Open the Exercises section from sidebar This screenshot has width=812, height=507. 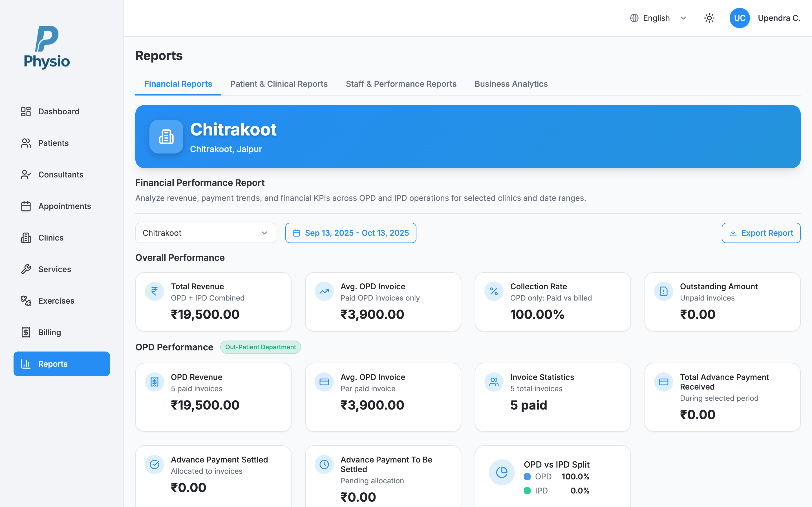pyautogui.click(x=56, y=301)
